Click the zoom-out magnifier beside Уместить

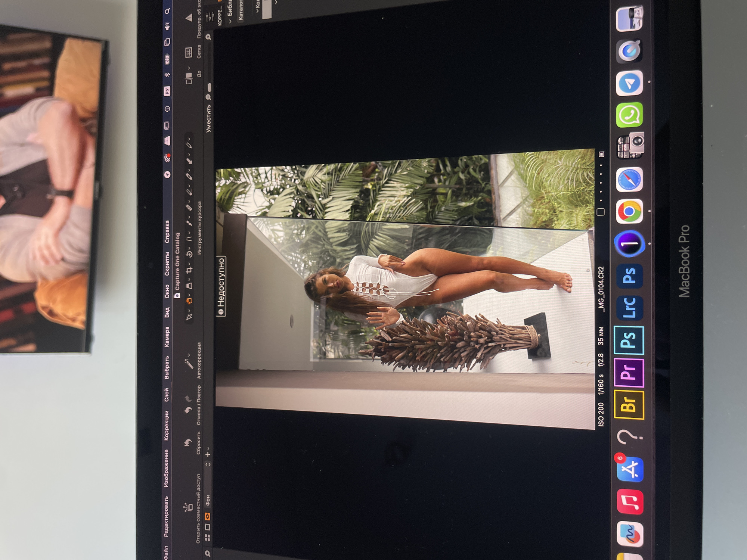(x=208, y=97)
